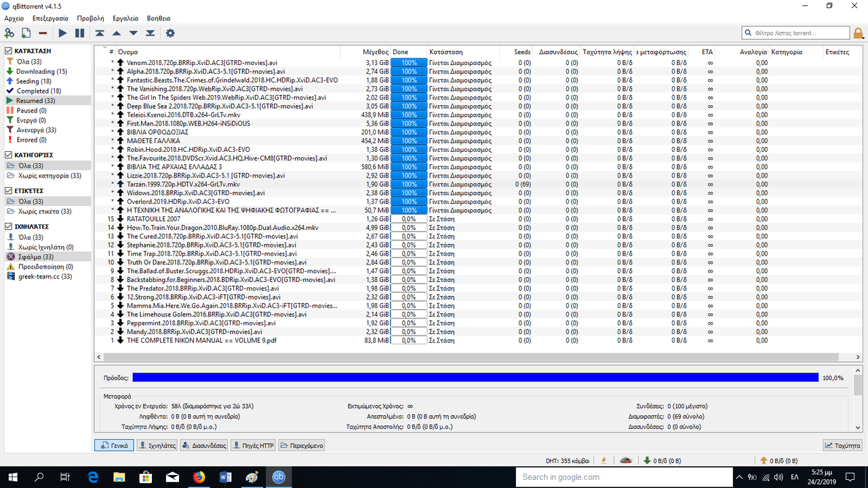Click the alternative speed limits speedometer icon

click(627, 461)
